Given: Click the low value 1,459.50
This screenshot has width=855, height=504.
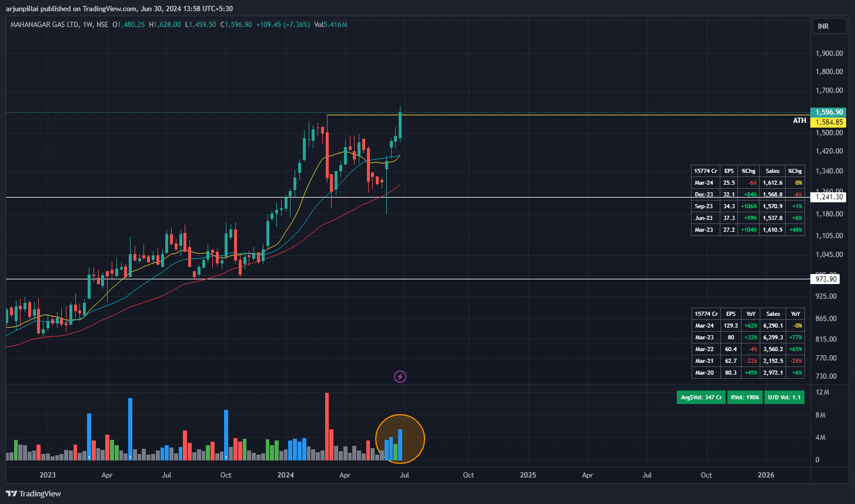Looking at the screenshot, I should [202, 25].
